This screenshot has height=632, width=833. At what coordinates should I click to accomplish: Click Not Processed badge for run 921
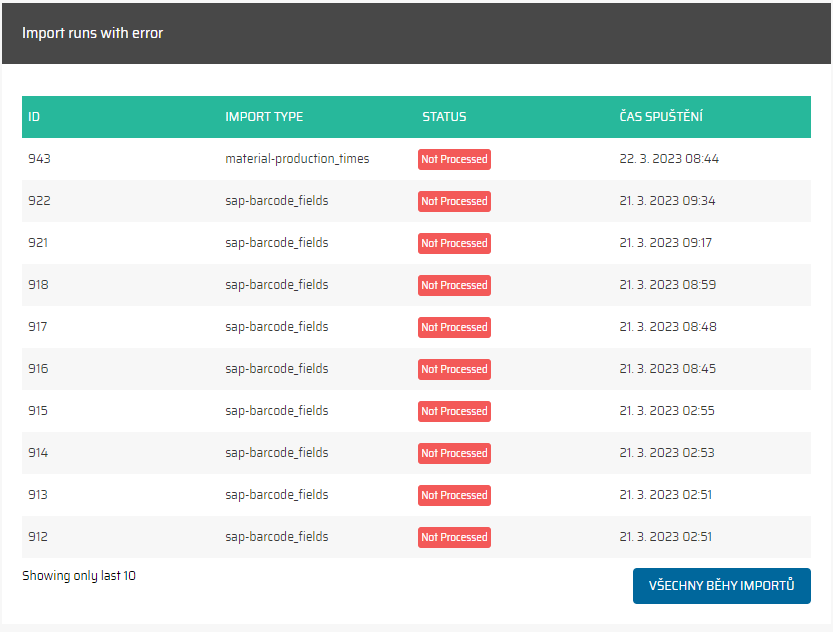coord(454,243)
